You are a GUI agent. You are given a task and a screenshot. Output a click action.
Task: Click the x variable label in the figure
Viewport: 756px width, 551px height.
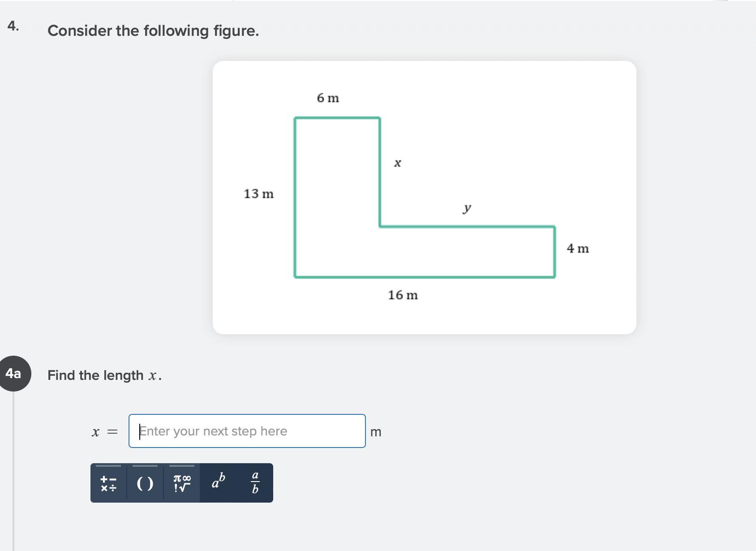[x=397, y=164]
